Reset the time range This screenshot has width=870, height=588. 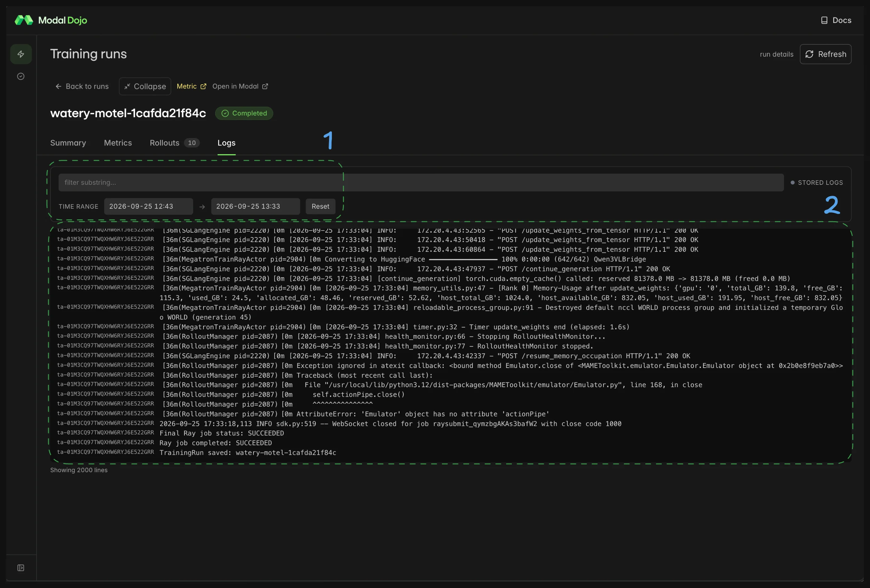click(321, 206)
